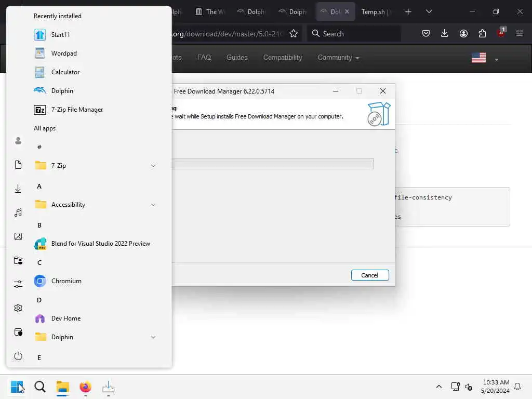Switch to the Temp.sh tab

[376, 11]
